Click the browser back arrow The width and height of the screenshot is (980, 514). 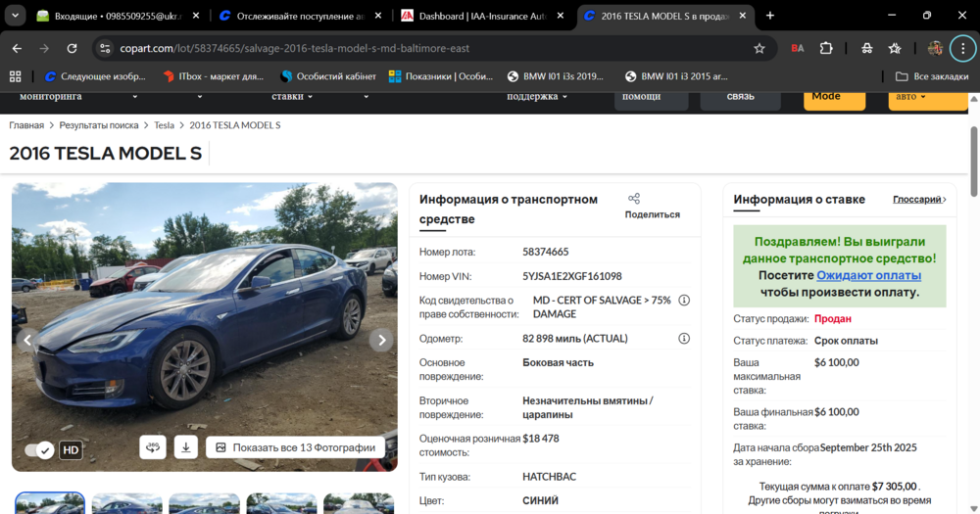17,48
